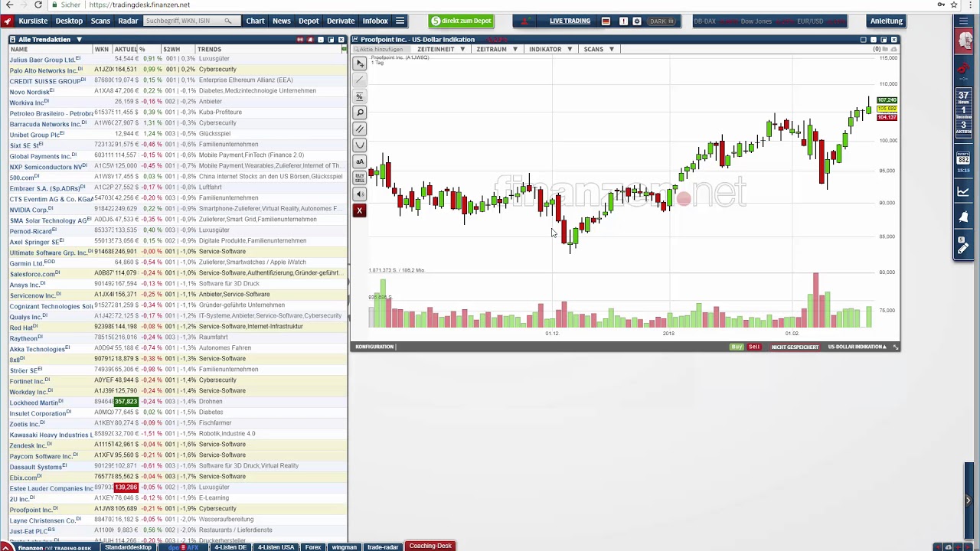Viewport: 980px width, 551px height.
Task: Select the NVIDIA Corp. row in list
Action: coord(177,209)
